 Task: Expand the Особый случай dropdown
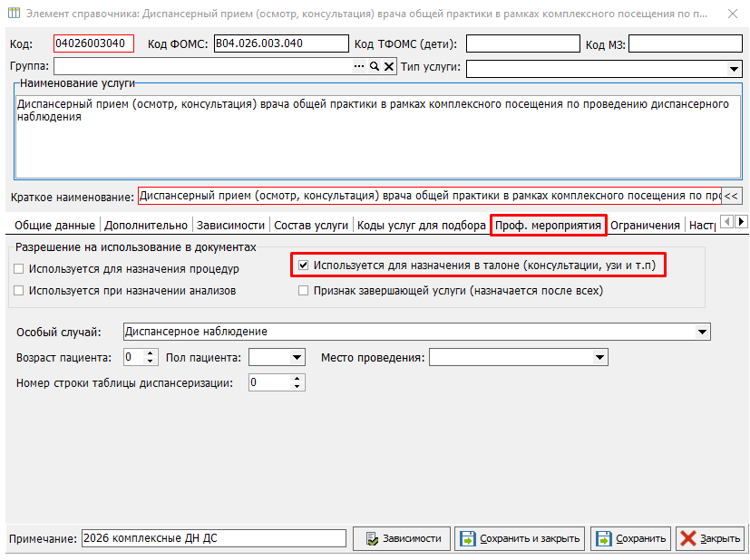[x=702, y=332]
